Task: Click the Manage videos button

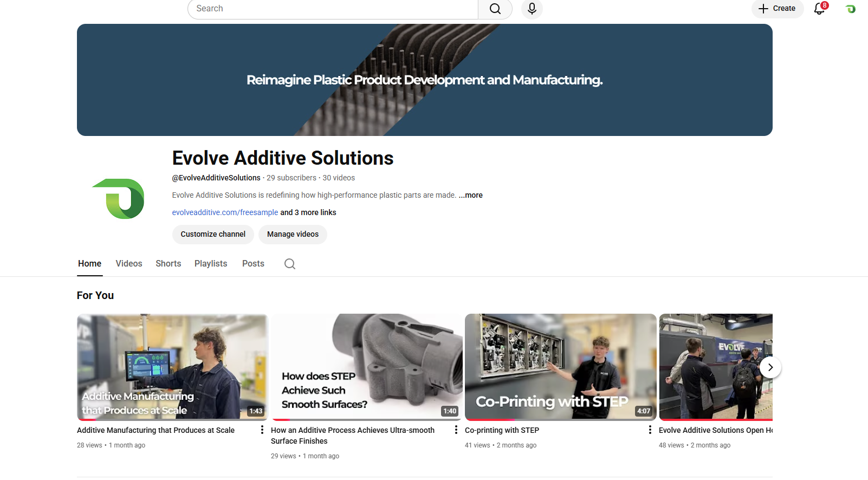Action: pyautogui.click(x=293, y=235)
